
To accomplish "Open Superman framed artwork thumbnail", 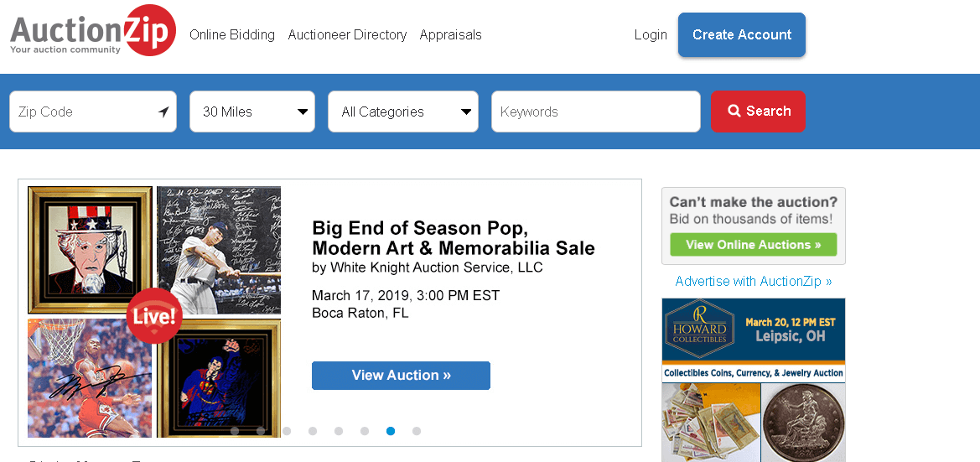I will click(x=219, y=377).
